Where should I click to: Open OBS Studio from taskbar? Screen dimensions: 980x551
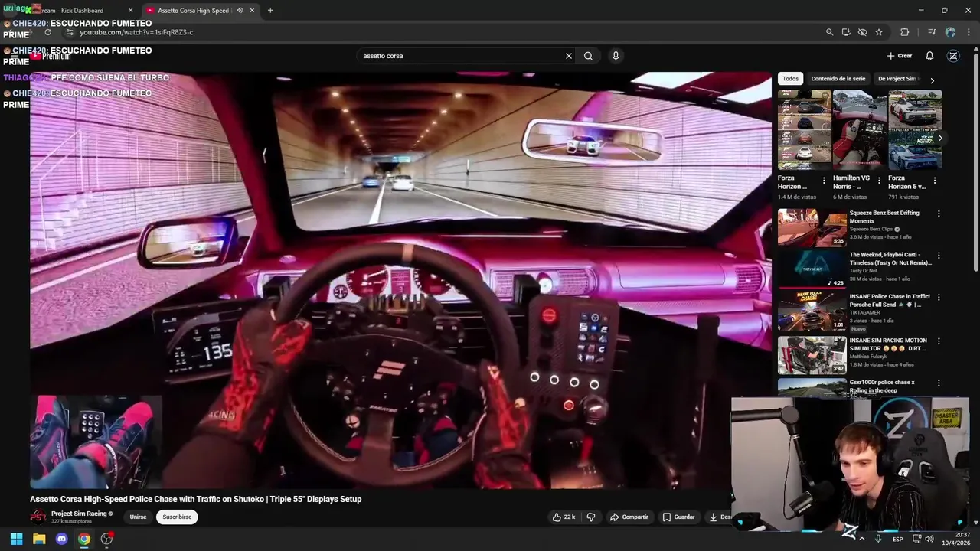(106, 539)
